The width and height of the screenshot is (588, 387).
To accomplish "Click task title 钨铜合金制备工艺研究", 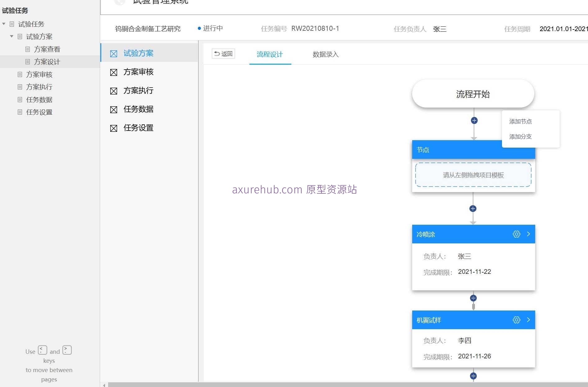I will [x=148, y=29].
